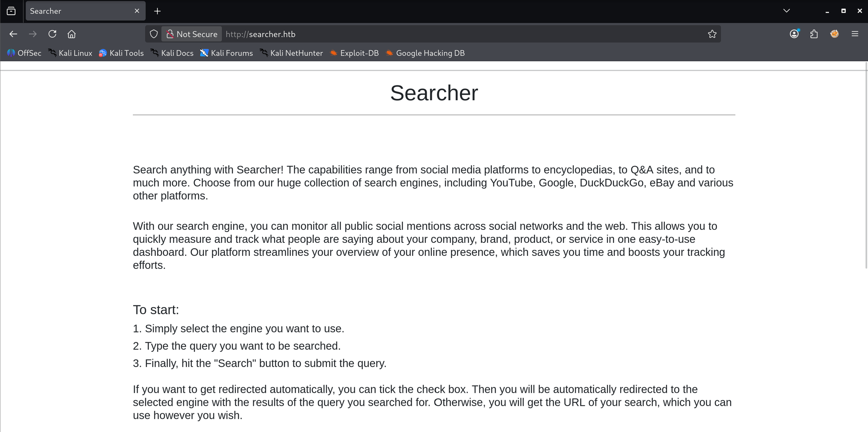868x432 pixels.
Task: Click the Searcher page heading
Action: point(434,93)
